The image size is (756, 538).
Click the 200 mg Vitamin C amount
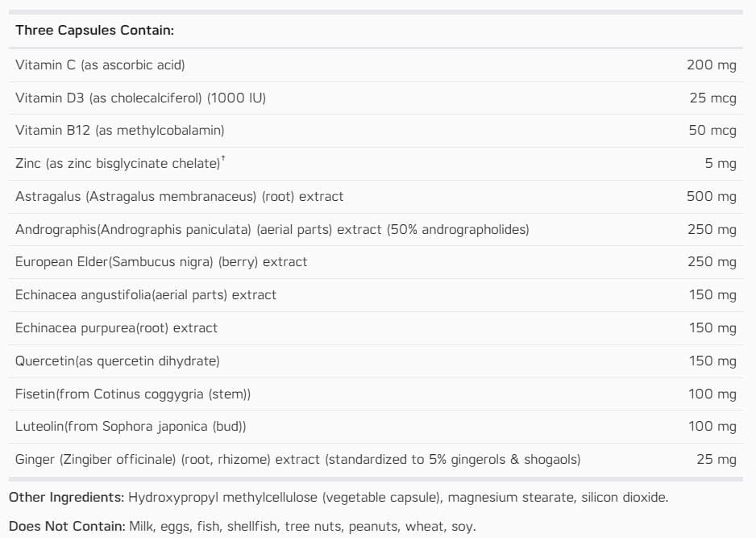711,65
